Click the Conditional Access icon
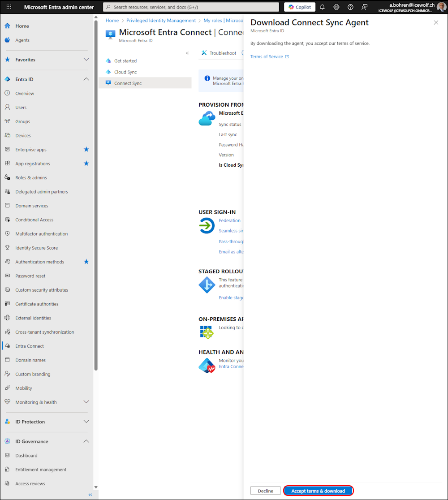Screen dimensions: 448x500 pyautogui.click(x=8, y=220)
